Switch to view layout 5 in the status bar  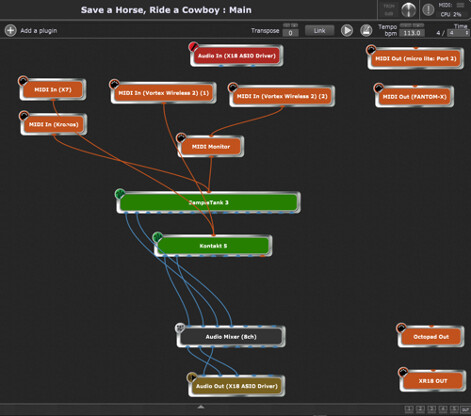(x=454, y=409)
